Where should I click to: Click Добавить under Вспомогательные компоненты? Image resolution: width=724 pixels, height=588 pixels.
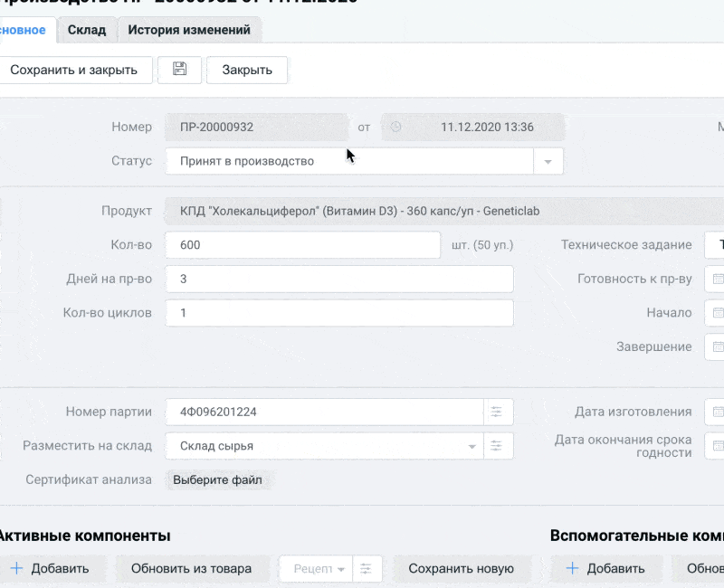point(605,569)
